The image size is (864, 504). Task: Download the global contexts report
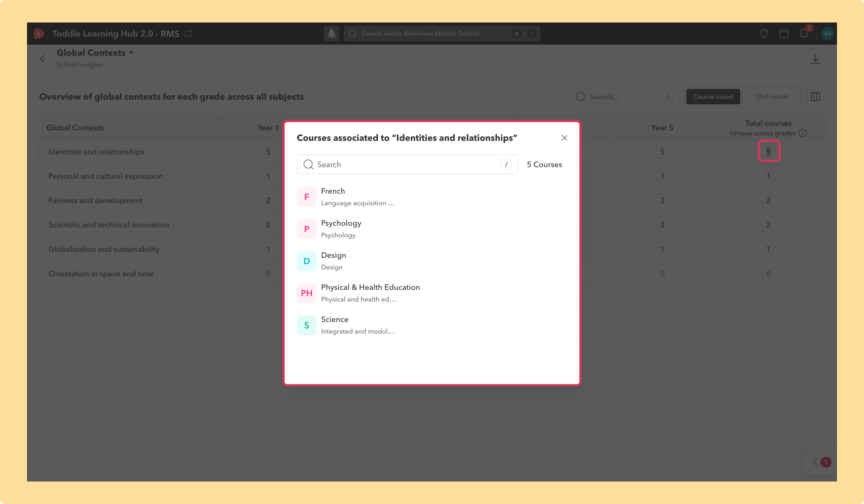pos(815,59)
